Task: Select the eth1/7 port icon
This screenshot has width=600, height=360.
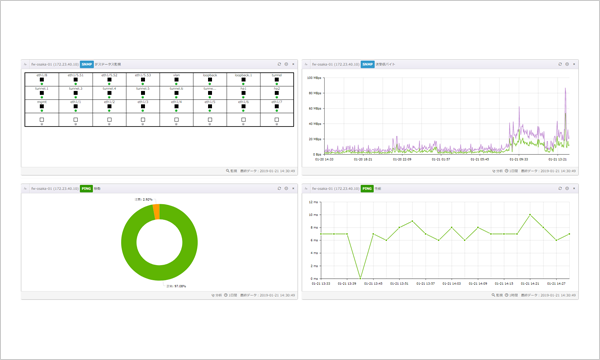Action: coord(277,106)
